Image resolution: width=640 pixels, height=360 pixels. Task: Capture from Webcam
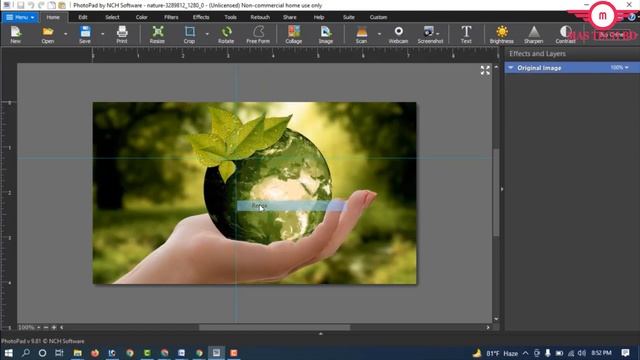tap(398, 34)
